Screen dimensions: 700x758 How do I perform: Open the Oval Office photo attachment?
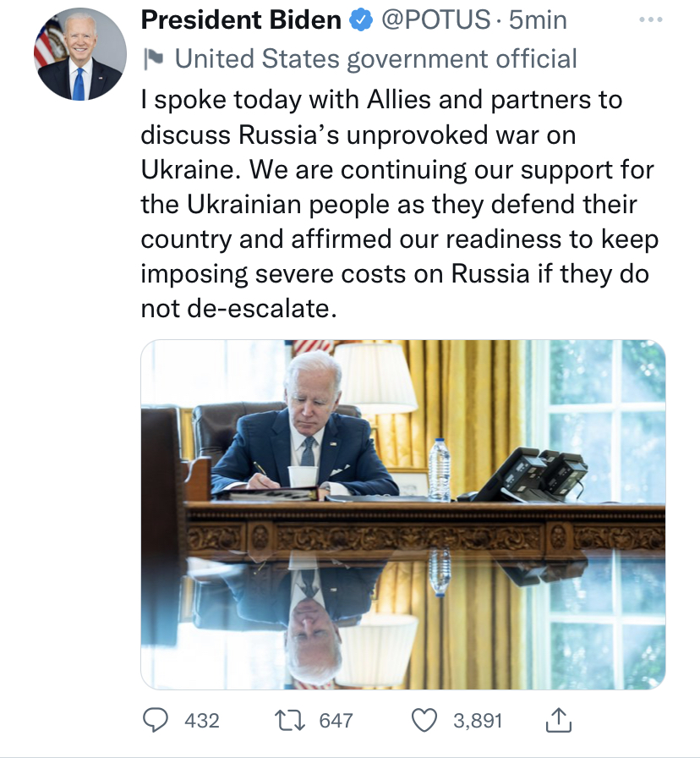pyautogui.click(x=402, y=514)
